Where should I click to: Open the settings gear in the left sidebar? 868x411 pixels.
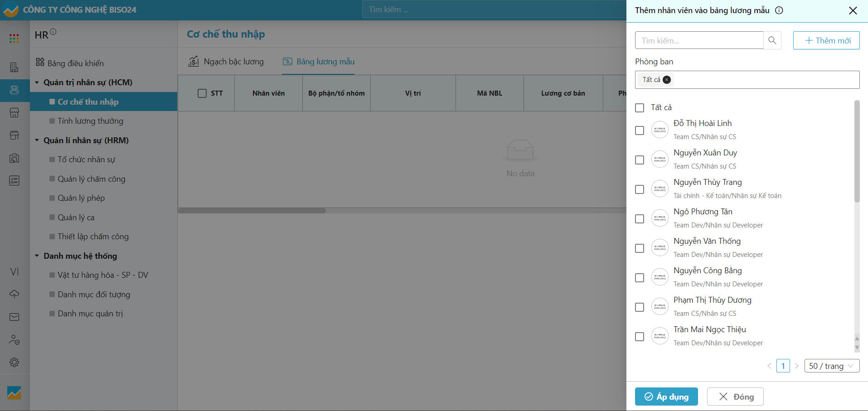(x=14, y=362)
